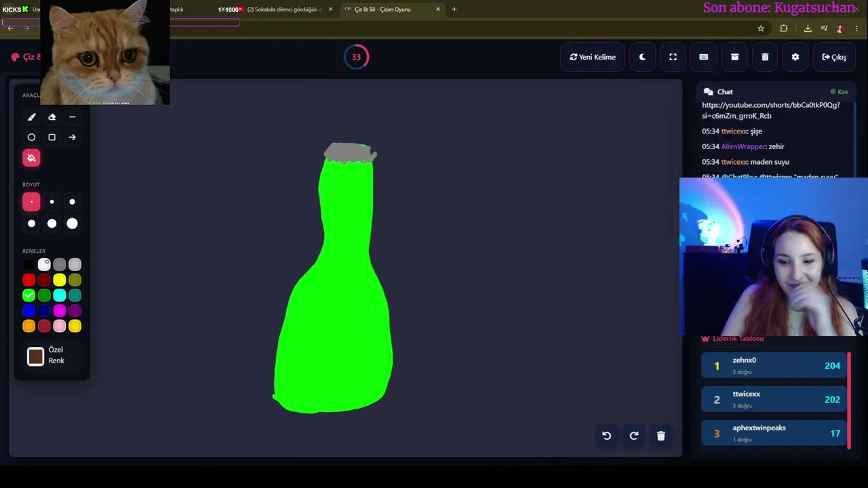Image resolution: width=868 pixels, height=488 pixels.
Task: Choose the second smallest brush size
Action: [x=52, y=202]
